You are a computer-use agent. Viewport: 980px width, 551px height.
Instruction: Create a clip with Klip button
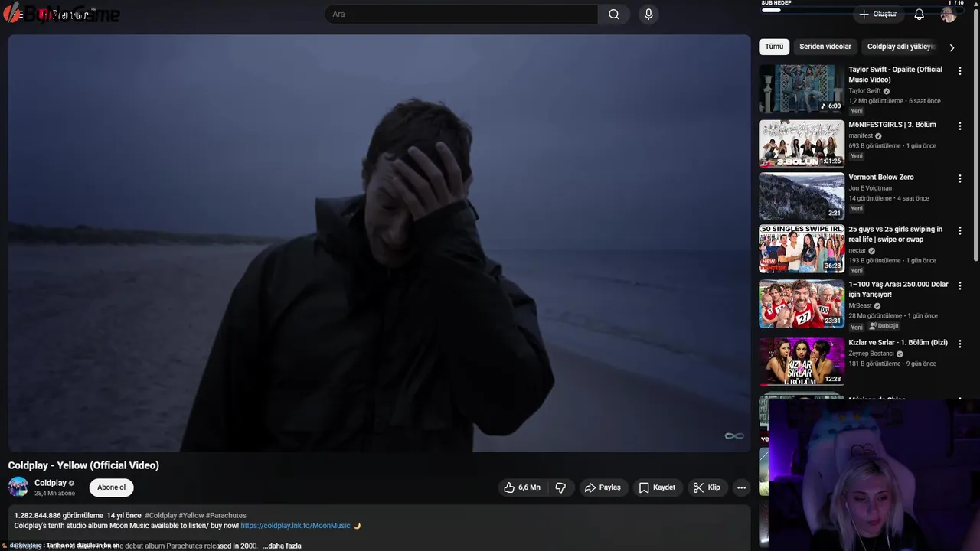point(707,487)
